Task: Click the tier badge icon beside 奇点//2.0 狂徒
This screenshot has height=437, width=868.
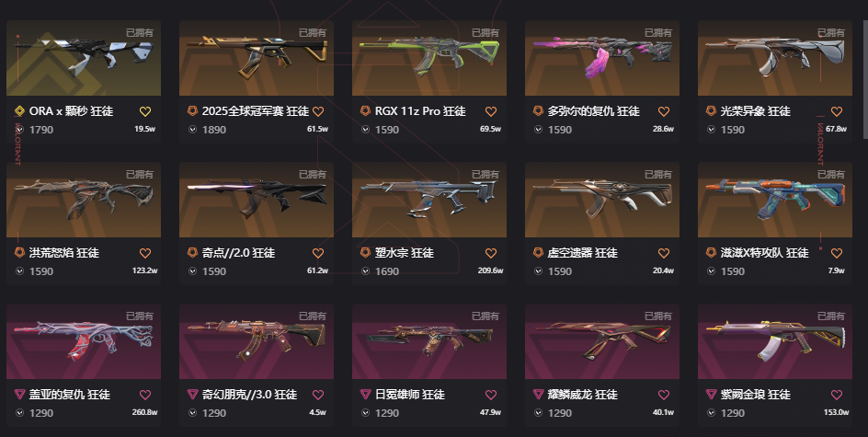Action: 192,253
